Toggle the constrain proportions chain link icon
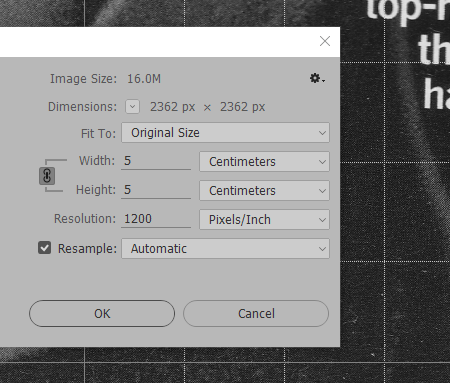The image size is (450, 383). click(x=47, y=176)
